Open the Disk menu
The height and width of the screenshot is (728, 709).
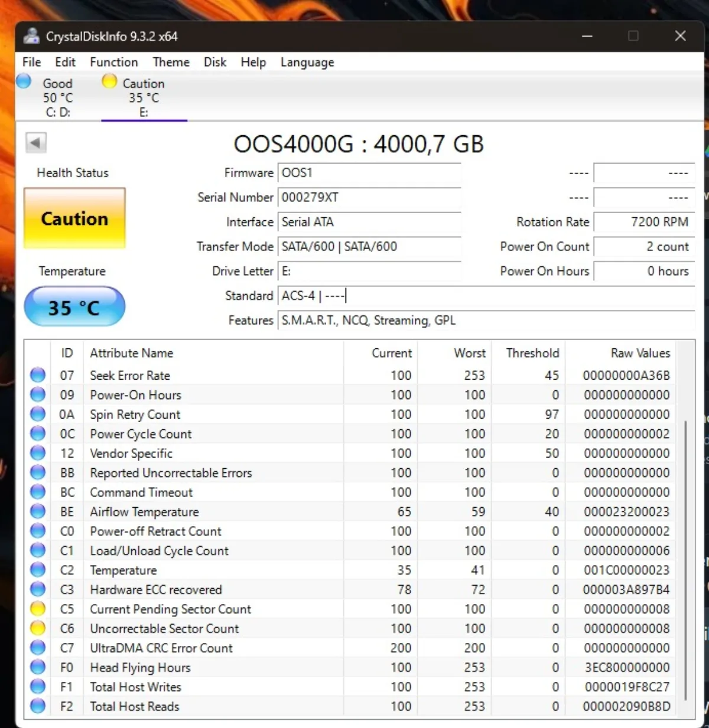(215, 62)
